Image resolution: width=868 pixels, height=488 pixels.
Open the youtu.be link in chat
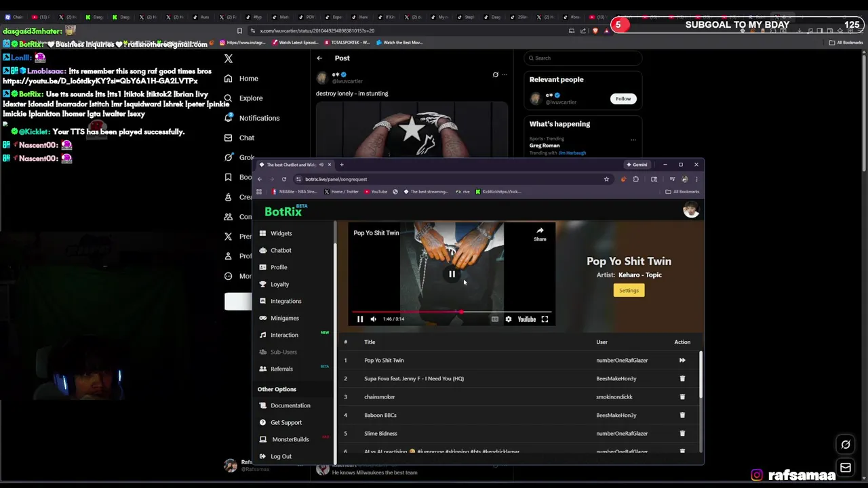(x=100, y=81)
